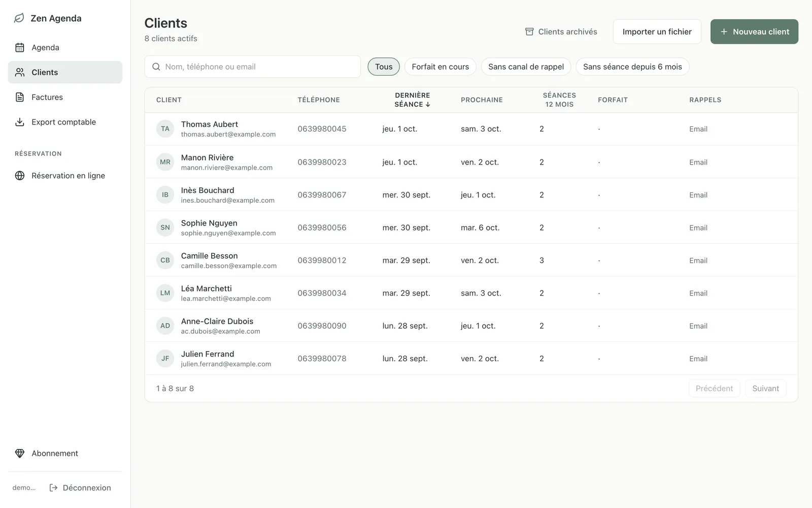Open client Sophie Nguyen
The height and width of the screenshot is (508, 812).
pyautogui.click(x=471, y=228)
